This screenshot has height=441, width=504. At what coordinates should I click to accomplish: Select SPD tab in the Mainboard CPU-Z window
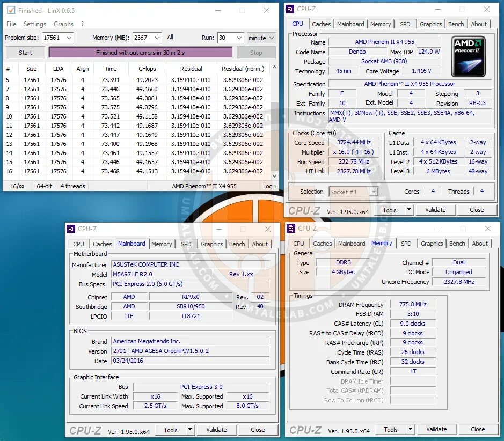click(x=186, y=244)
